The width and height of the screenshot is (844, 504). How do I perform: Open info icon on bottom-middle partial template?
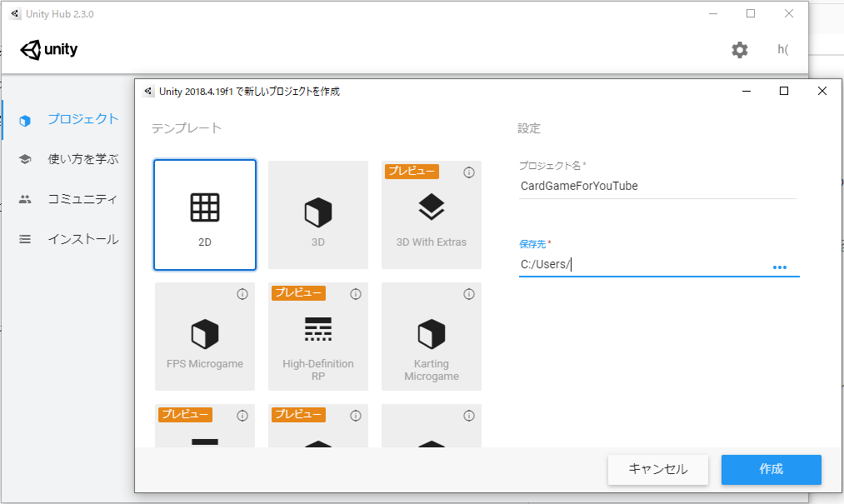tap(355, 416)
